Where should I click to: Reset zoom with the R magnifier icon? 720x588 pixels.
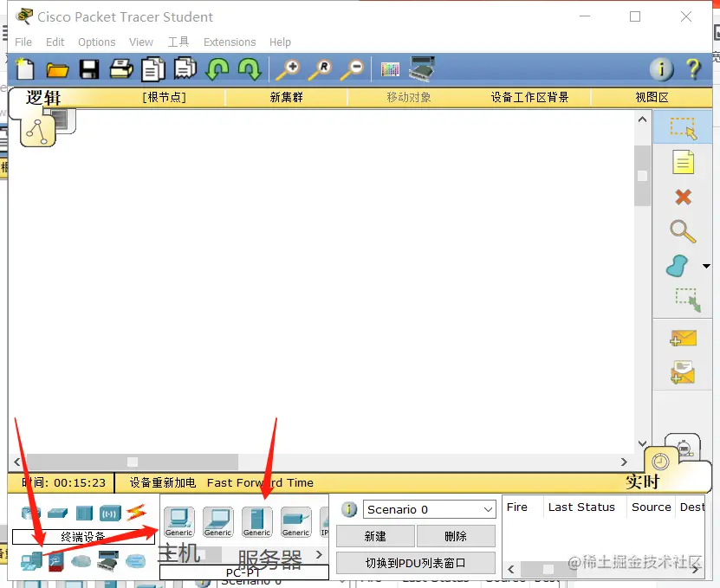pyautogui.click(x=320, y=69)
